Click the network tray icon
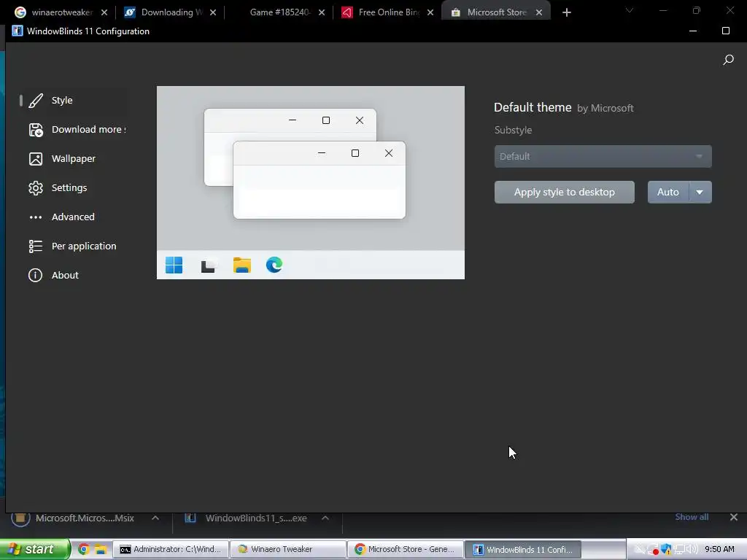747x560 pixels. pos(679,549)
